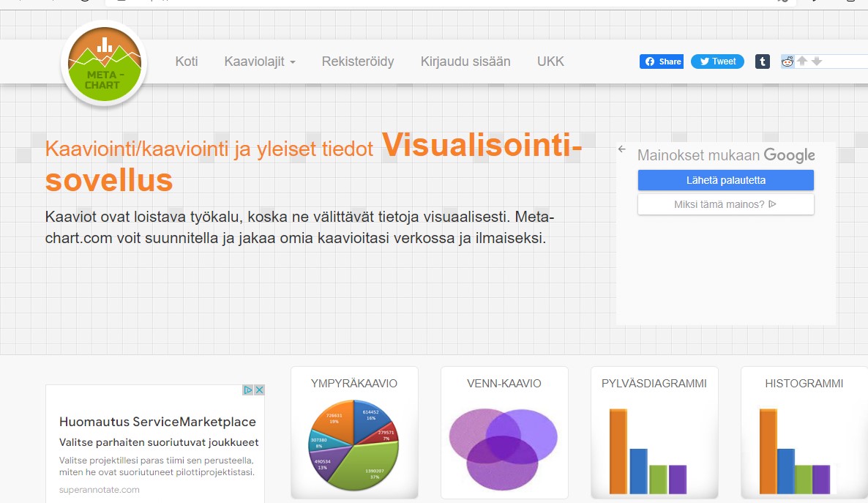This screenshot has height=503, width=868.
Task: Upvote with the Reddit up arrow
Action: pyautogui.click(x=802, y=61)
